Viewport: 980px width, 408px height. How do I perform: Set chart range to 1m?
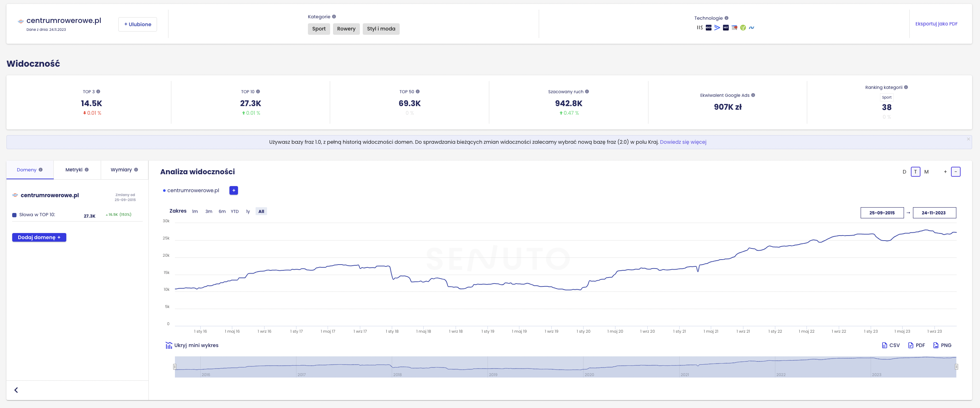click(x=195, y=211)
